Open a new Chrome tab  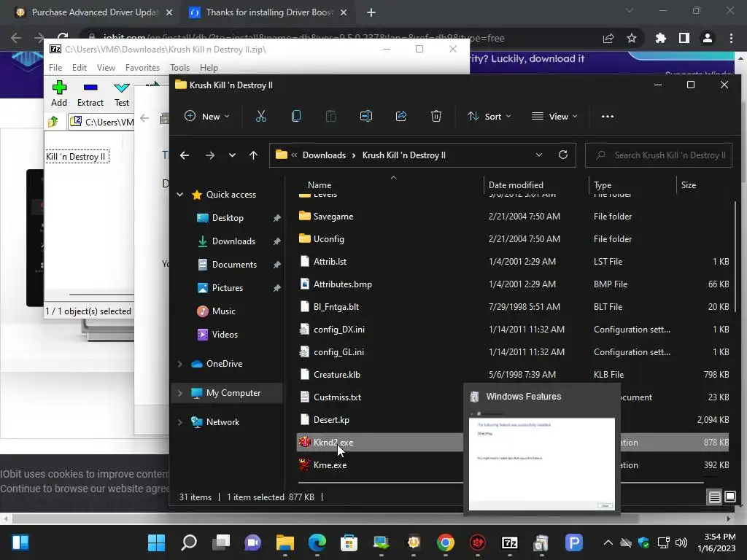tap(371, 12)
